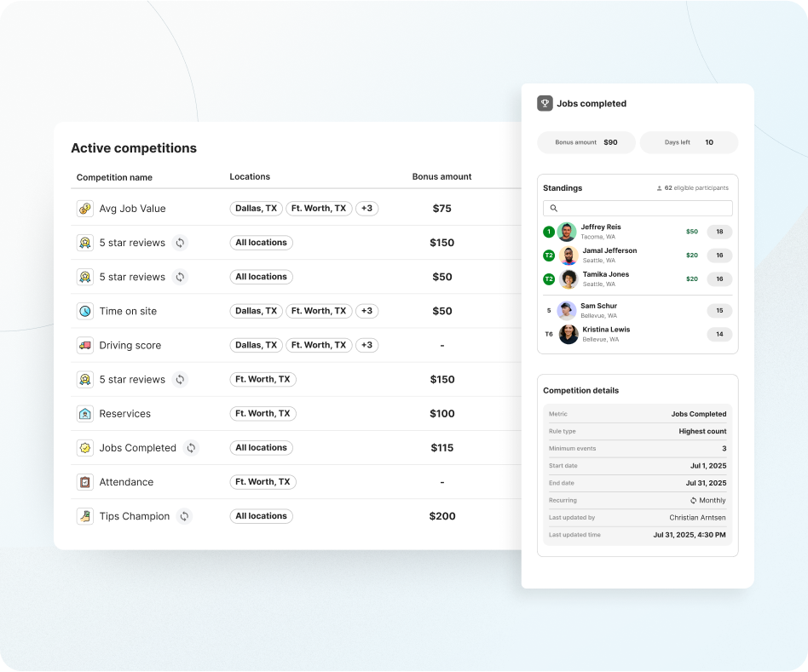Click Jeffrey Reis's $50 prize
The height and width of the screenshot is (672, 808).
pos(692,232)
